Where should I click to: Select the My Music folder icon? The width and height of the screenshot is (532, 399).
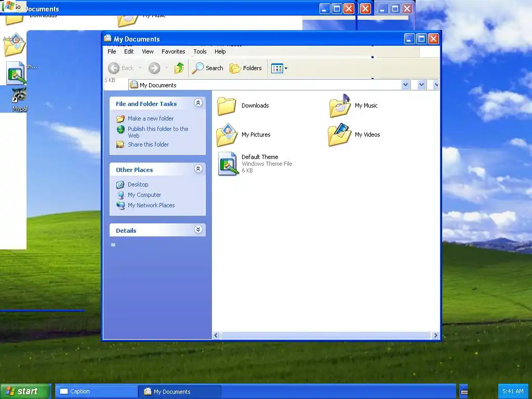point(340,106)
